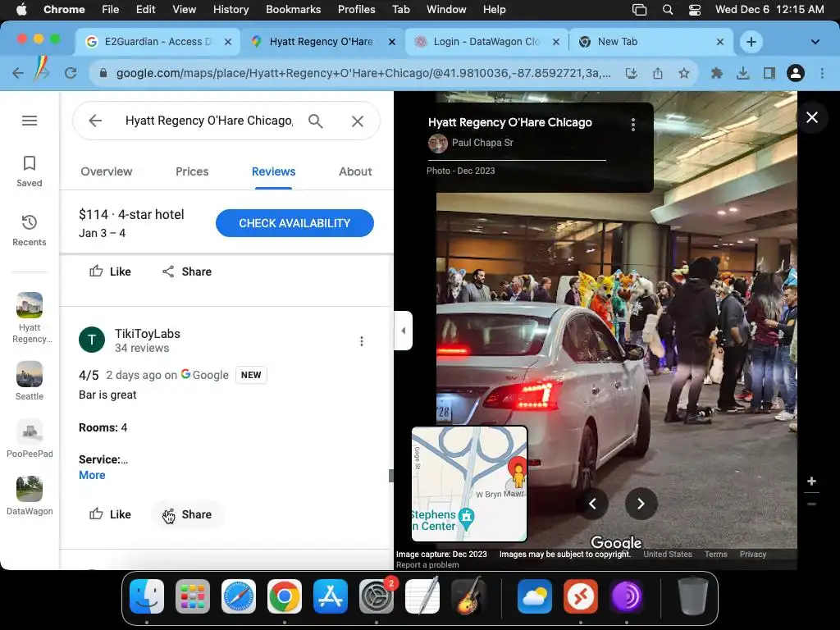Open PooPeePad recent place
Image resolution: width=840 pixels, height=630 pixels.
coord(30,439)
